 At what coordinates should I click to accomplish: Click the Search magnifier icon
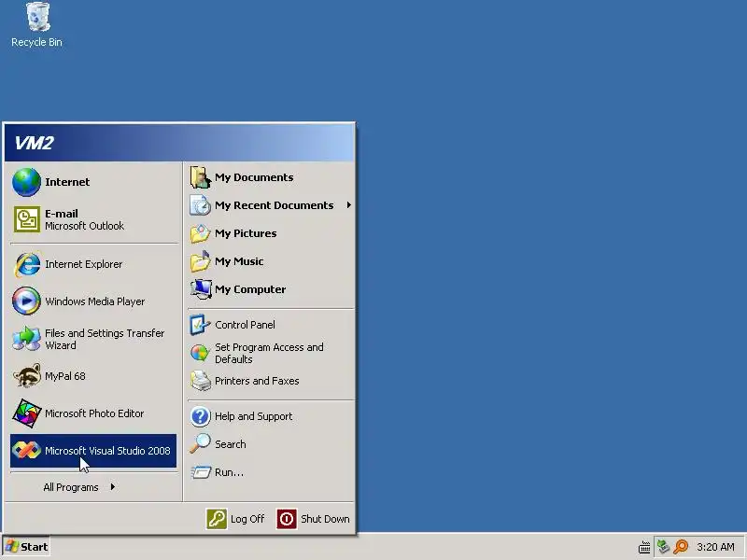coord(200,444)
